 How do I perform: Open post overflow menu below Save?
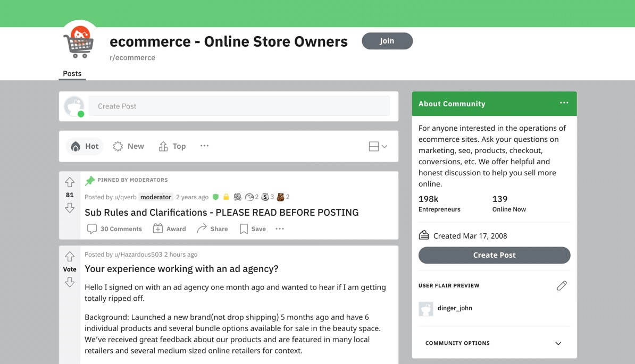point(280,228)
